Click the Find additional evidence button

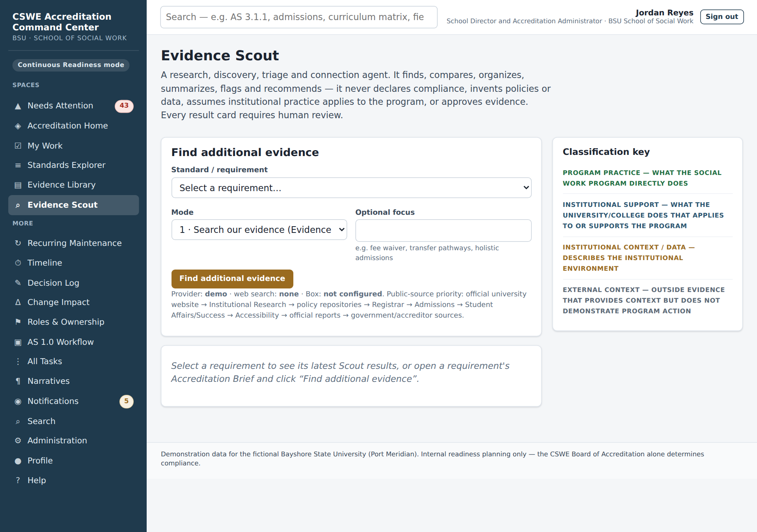coord(232,279)
